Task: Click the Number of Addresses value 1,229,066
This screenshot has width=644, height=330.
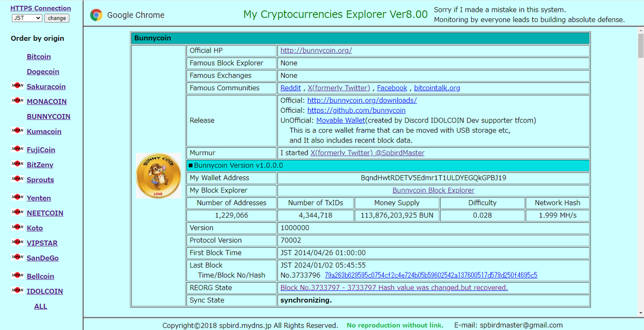Action: click(231, 216)
